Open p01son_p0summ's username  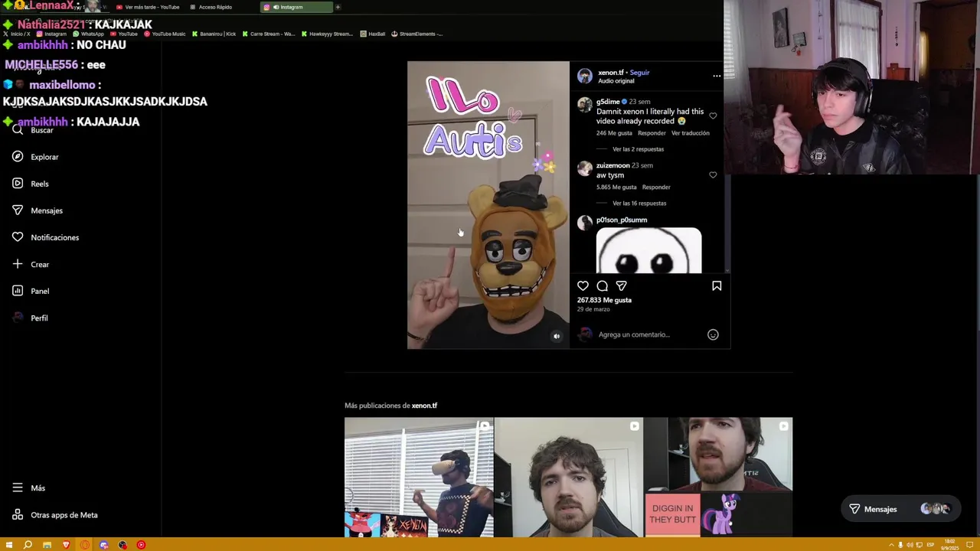click(622, 220)
